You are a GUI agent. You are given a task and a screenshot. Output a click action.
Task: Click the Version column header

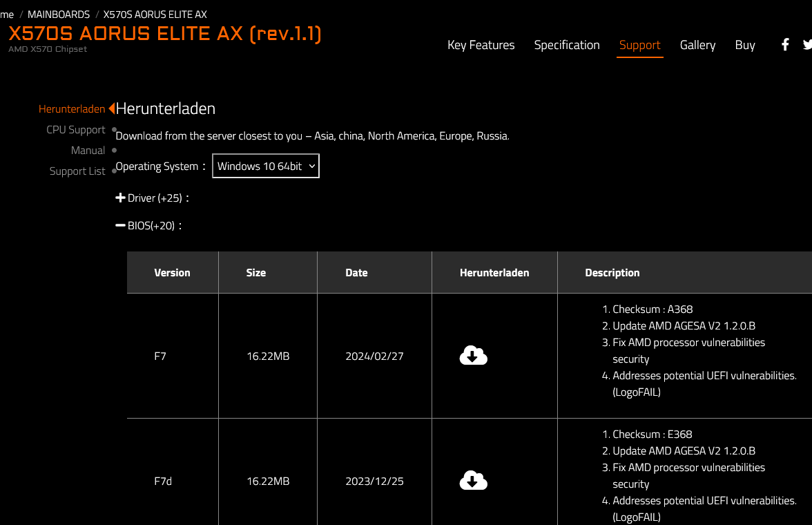tap(172, 273)
